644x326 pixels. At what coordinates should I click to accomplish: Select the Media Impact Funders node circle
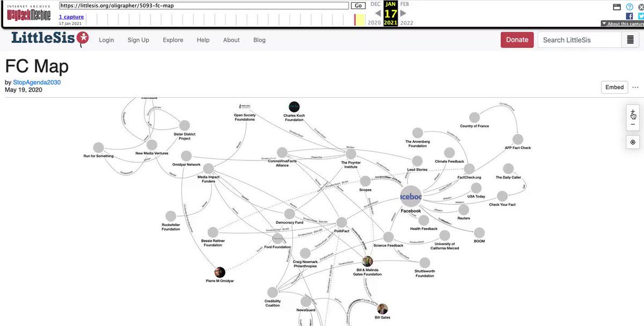[x=209, y=168]
